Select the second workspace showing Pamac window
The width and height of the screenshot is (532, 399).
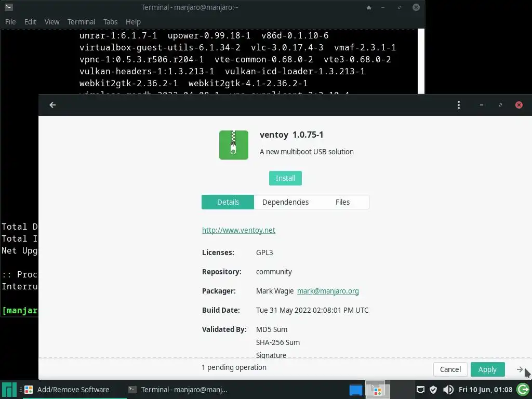point(377,390)
